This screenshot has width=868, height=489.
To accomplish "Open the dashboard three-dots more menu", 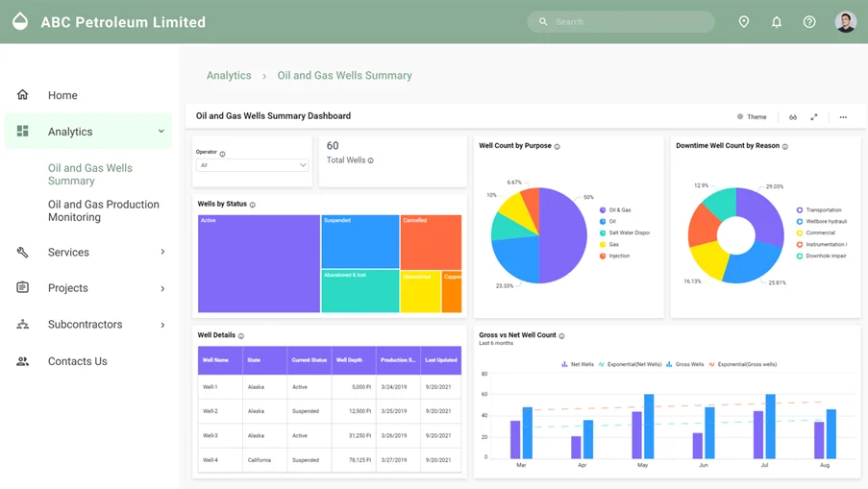I will [x=843, y=117].
